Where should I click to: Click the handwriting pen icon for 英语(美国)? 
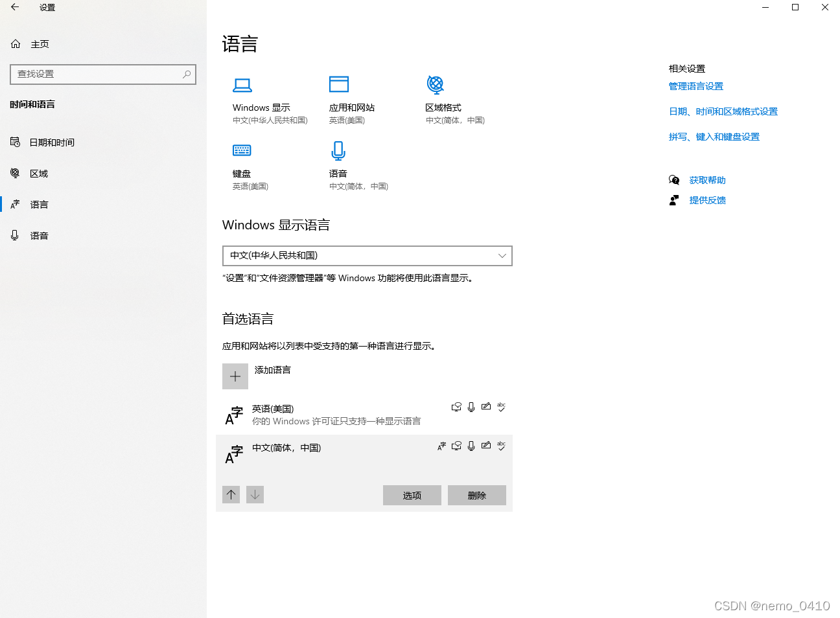click(x=486, y=407)
